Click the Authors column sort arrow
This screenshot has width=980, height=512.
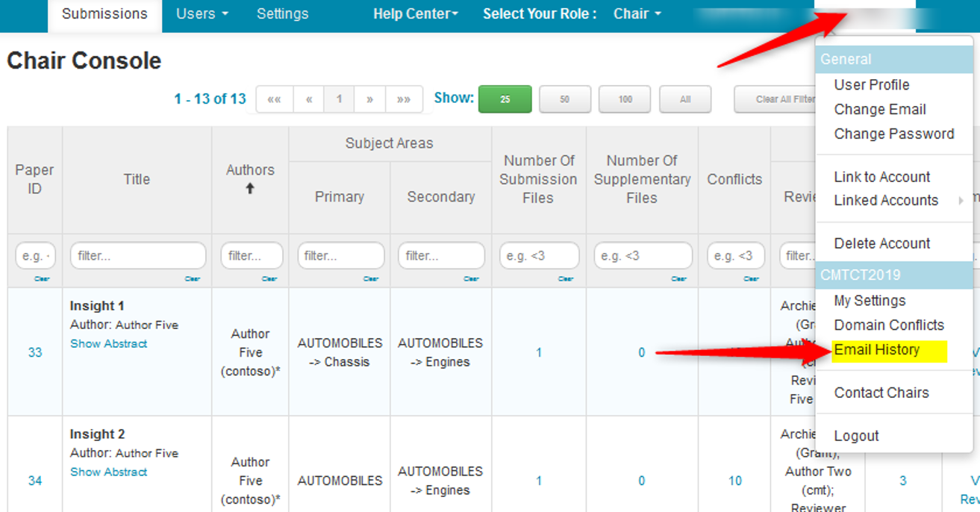pyautogui.click(x=250, y=189)
